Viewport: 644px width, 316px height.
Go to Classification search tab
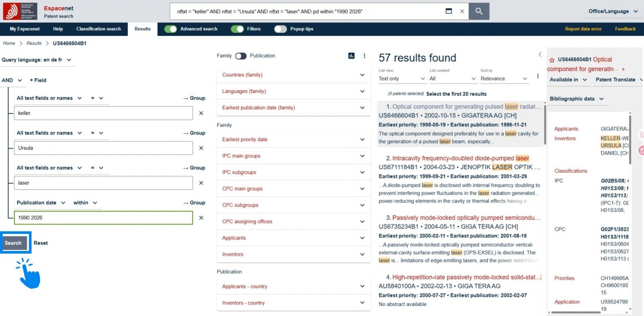[99, 29]
